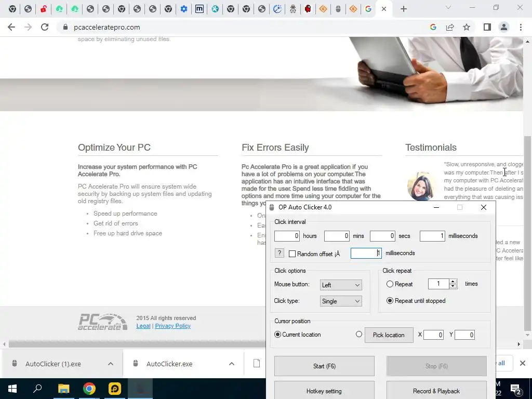The width and height of the screenshot is (532, 399).
Task: Select the Pick location radio button
Action: (359, 334)
